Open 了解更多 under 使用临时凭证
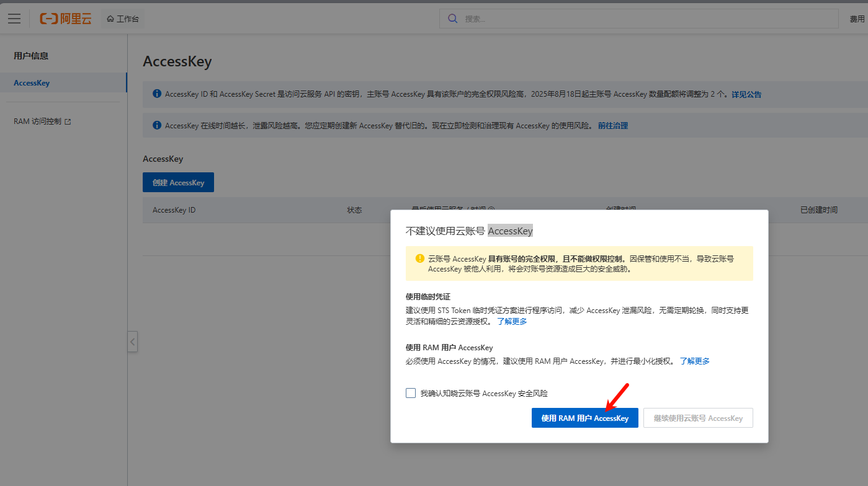Viewport: 868px width, 486px height. coord(512,321)
